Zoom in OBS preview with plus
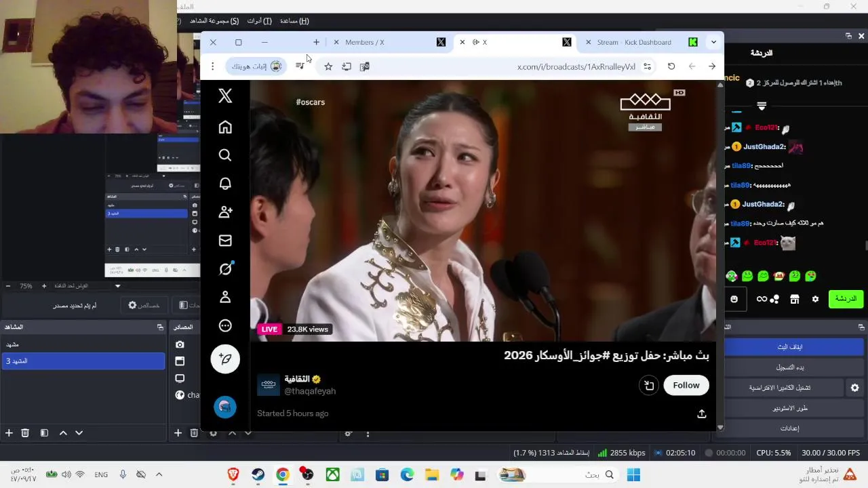Image resolution: width=868 pixels, height=488 pixels. point(44,286)
